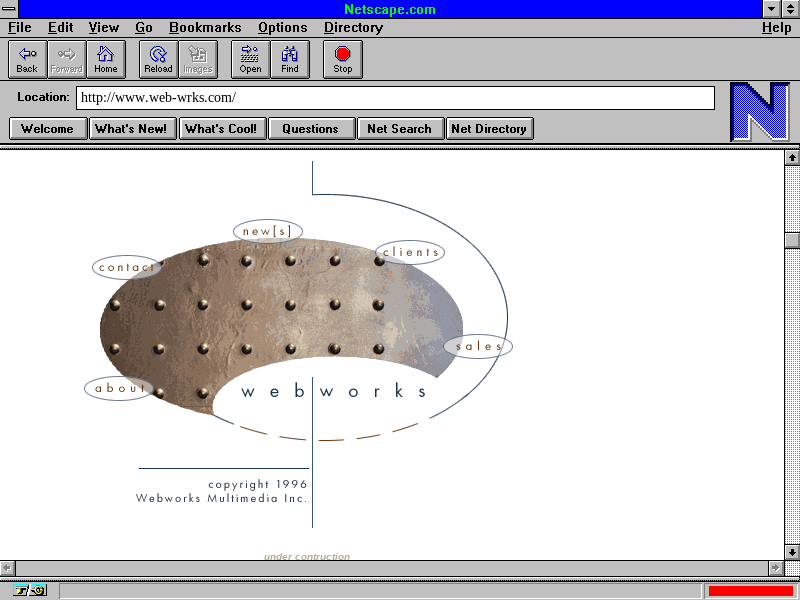Screen dimensions: 800x600
Task: Open Find with binoculars icon
Action: point(290,59)
